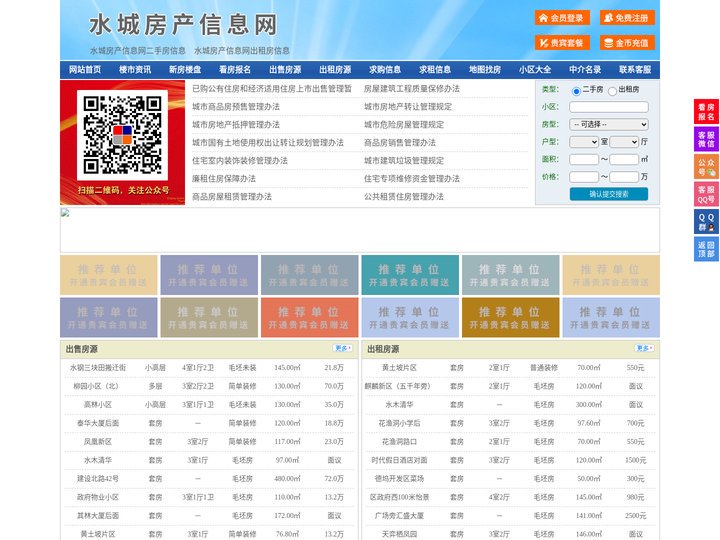Viewport: 720px width, 540px height.
Task: Focus the 小区 search input field
Action: (609, 107)
